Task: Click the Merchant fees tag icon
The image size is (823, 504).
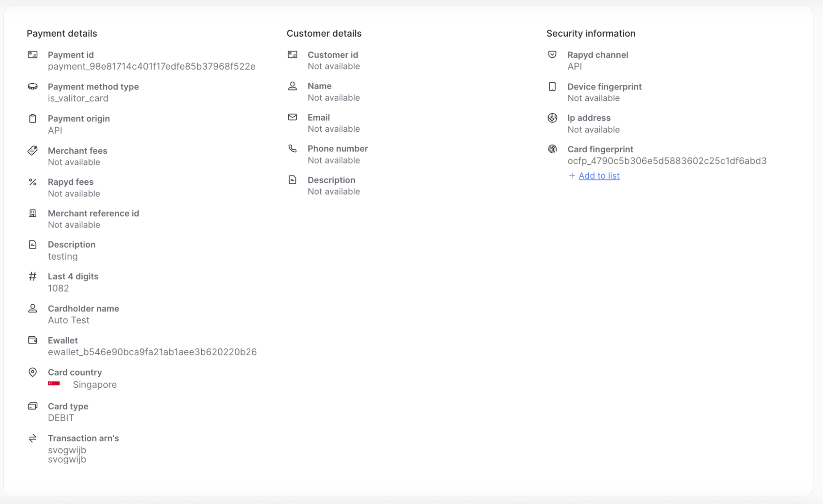Action: point(33,151)
